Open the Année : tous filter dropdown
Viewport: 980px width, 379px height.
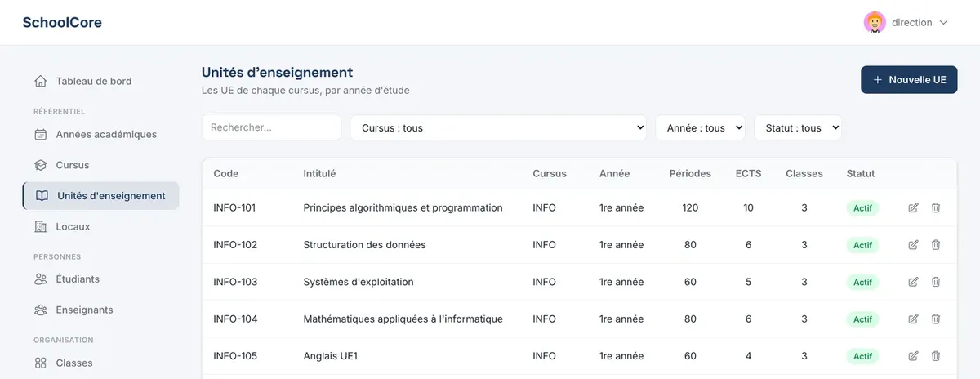click(701, 127)
